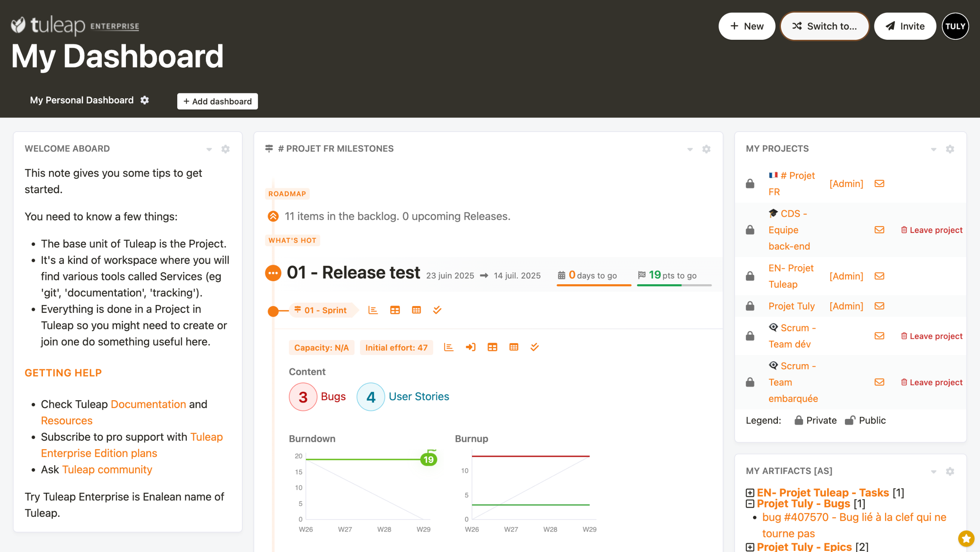
Task: Click the Add dashboard button
Action: pos(217,101)
